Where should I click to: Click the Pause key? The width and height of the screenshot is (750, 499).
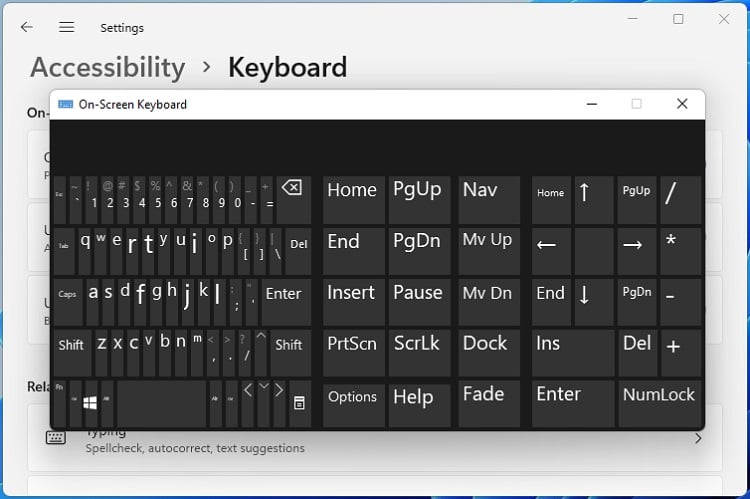click(x=419, y=302)
